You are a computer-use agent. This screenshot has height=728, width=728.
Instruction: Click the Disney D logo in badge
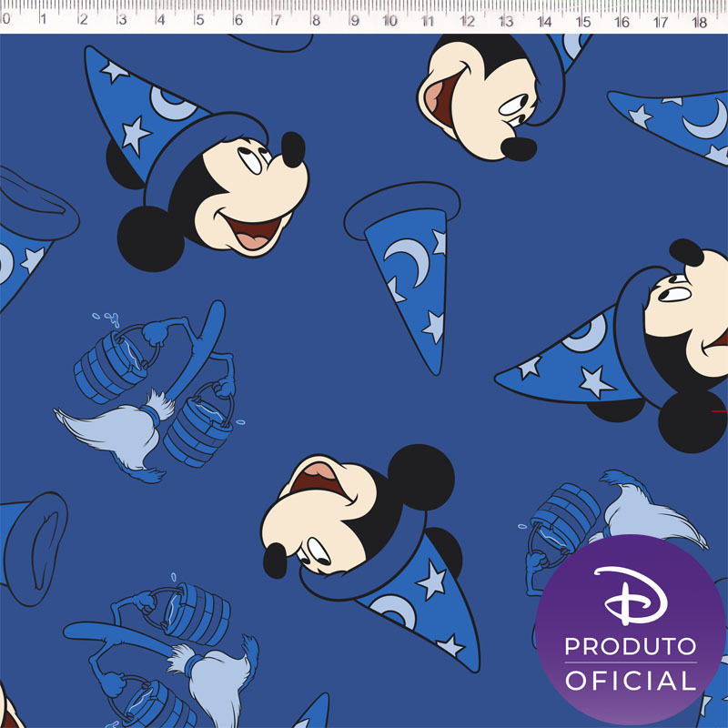[x=630, y=595]
